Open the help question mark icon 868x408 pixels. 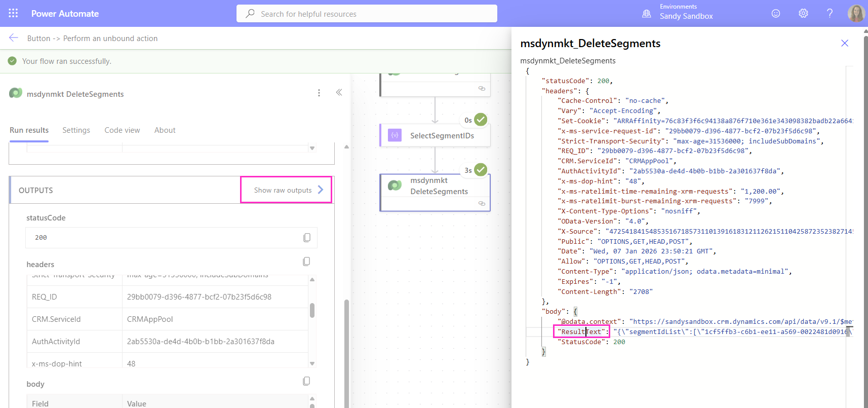tap(830, 13)
